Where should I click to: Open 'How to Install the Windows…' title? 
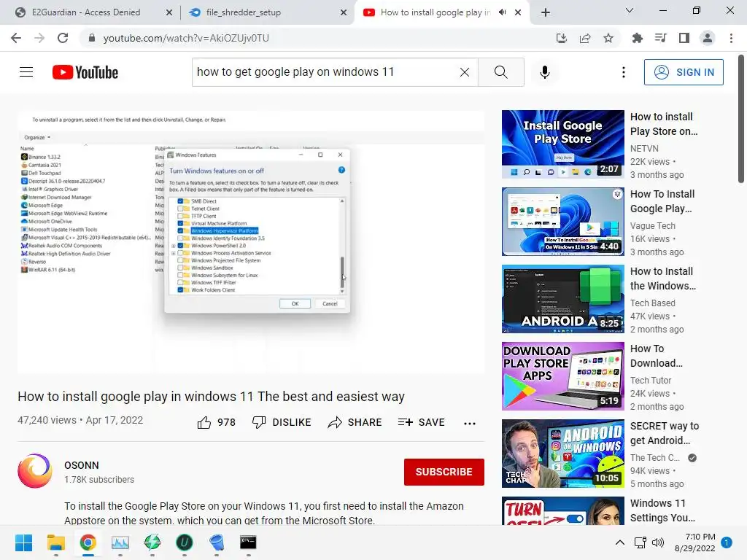pyautogui.click(x=662, y=279)
